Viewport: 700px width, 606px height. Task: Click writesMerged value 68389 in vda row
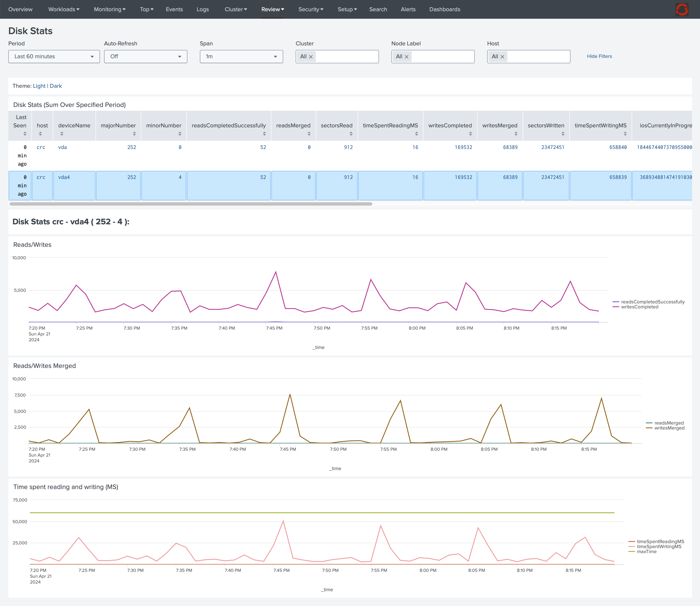tap(510, 147)
